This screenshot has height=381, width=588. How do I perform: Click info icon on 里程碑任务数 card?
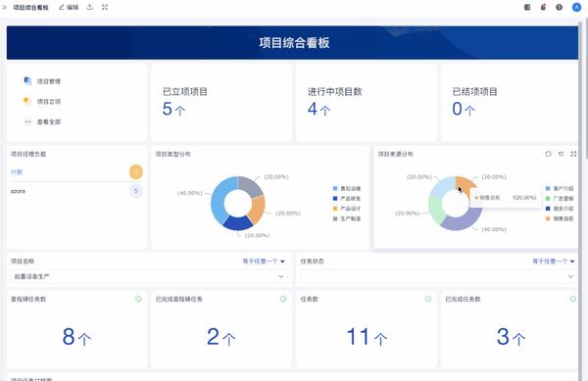coord(138,299)
